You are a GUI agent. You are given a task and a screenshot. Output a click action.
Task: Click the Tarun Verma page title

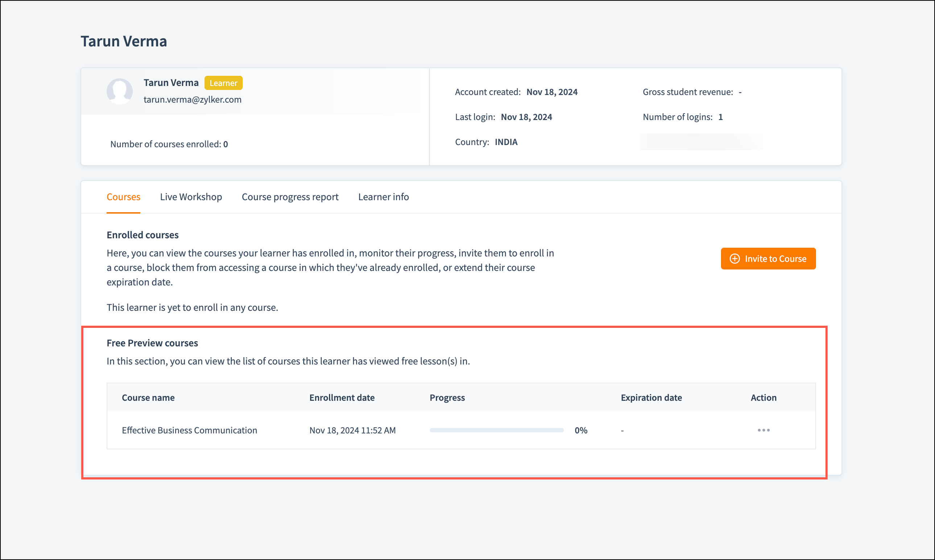(124, 41)
